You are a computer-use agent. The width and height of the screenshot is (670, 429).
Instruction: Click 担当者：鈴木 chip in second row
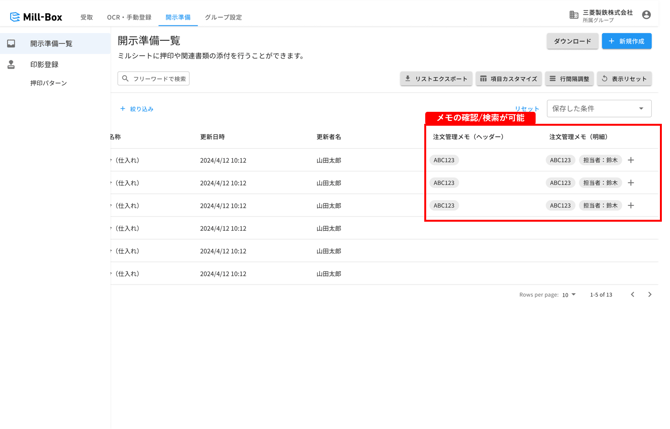pos(600,183)
